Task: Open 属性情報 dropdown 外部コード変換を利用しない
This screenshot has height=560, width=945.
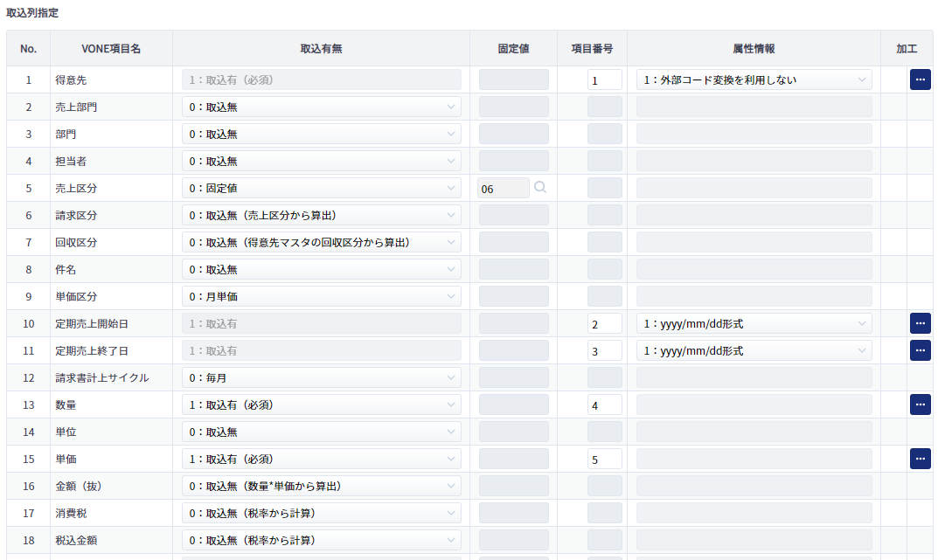Action: pyautogui.click(x=754, y=80)
